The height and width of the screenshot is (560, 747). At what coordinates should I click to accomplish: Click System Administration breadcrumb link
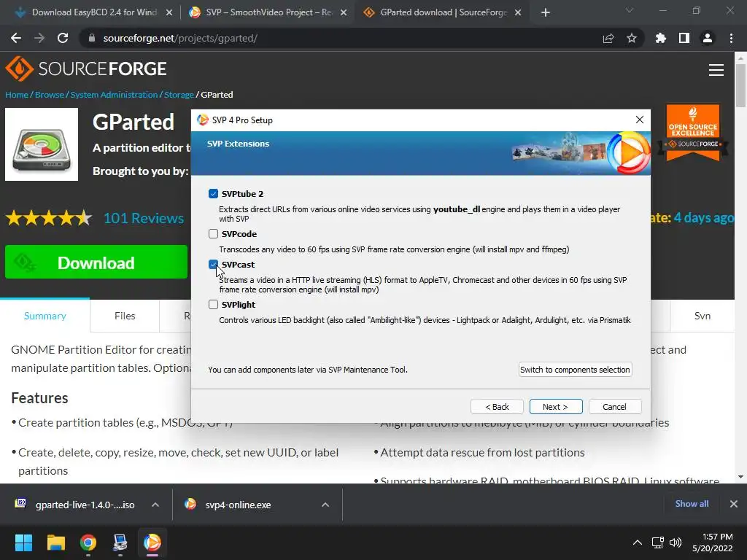coord(114,94)
